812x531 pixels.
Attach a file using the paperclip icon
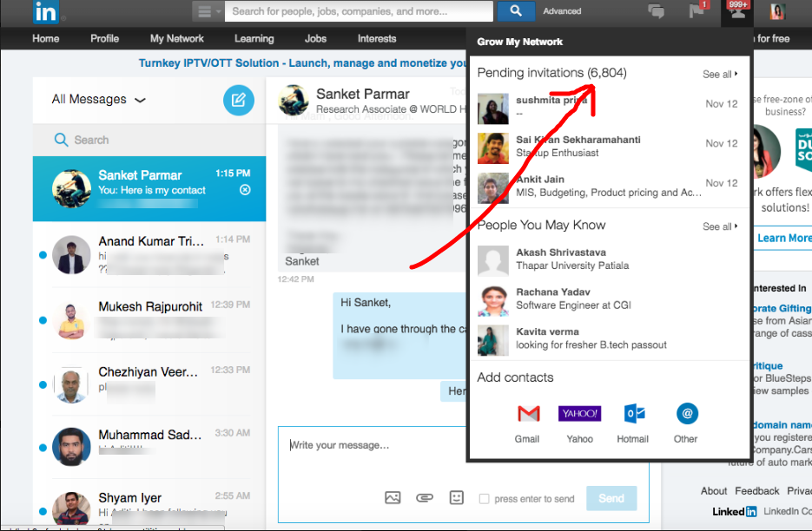(425, 497)
